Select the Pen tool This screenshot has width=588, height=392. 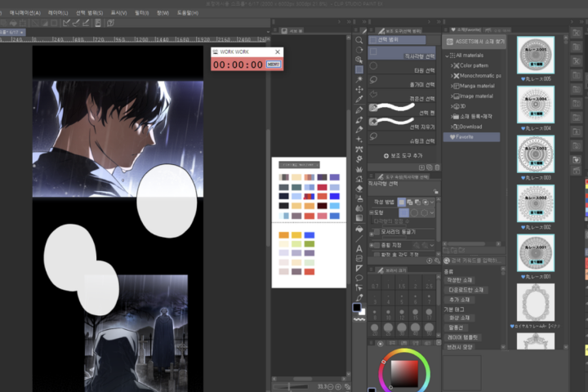[359, 110]
